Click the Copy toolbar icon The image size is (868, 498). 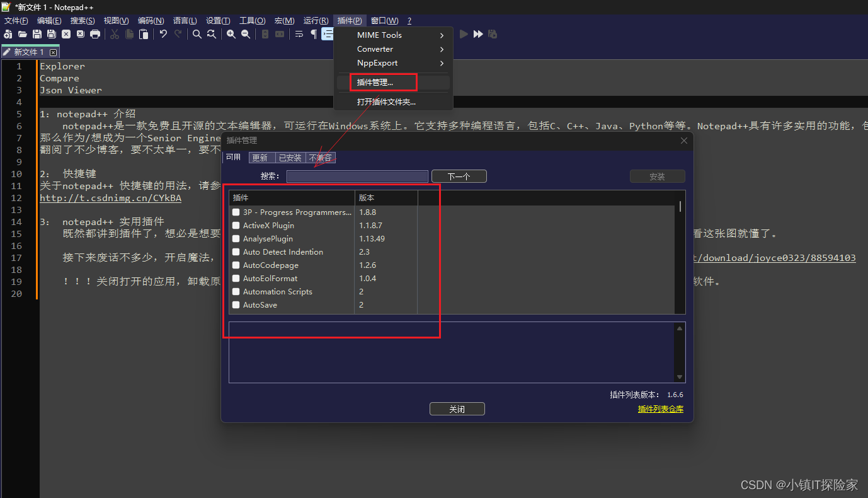point(129,34)
